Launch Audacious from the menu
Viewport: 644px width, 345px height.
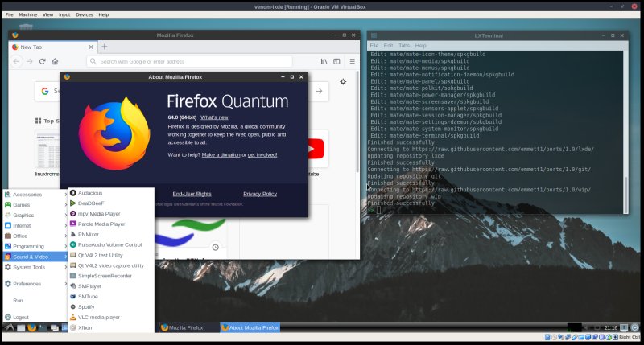(111, 193)
